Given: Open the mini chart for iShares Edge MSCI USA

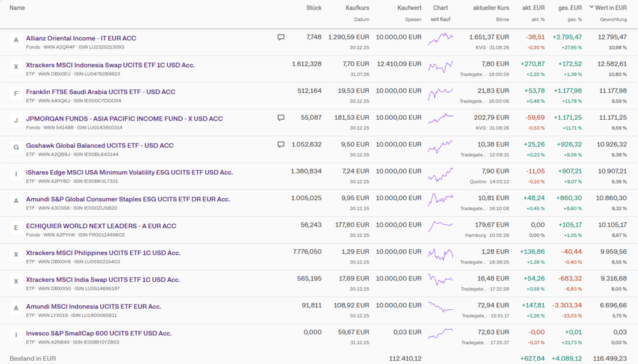Looking at the screenshot, I should point(440,174).
